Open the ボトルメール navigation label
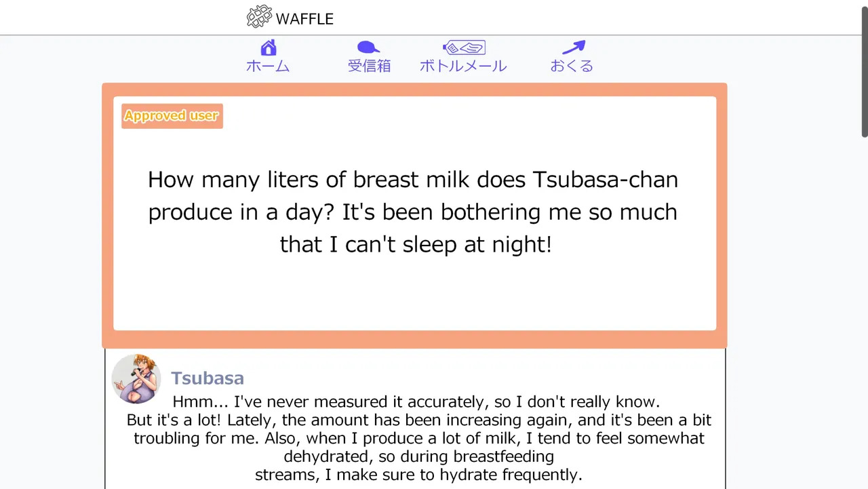The image size is (868, 489). (x=463, y=66)
